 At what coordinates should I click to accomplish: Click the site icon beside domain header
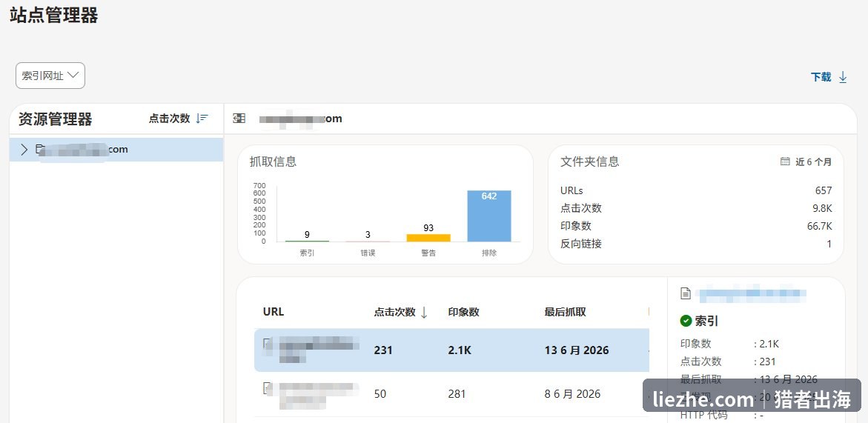239,119
